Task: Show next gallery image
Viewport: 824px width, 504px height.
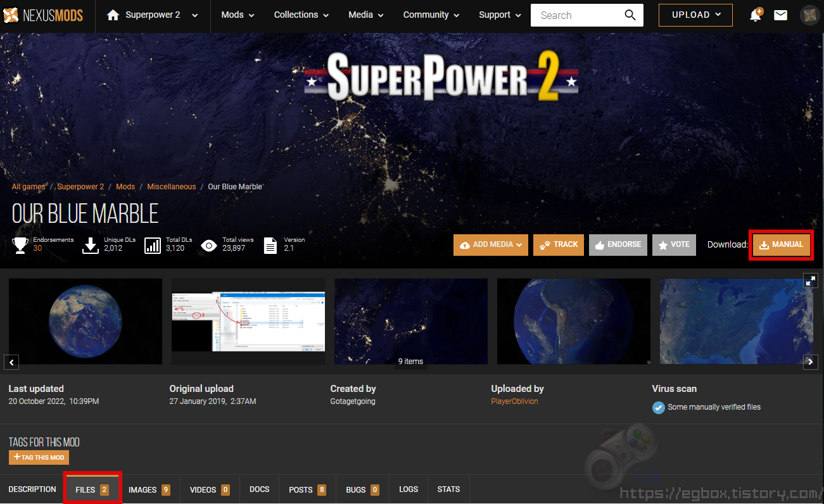Action: 811,362
